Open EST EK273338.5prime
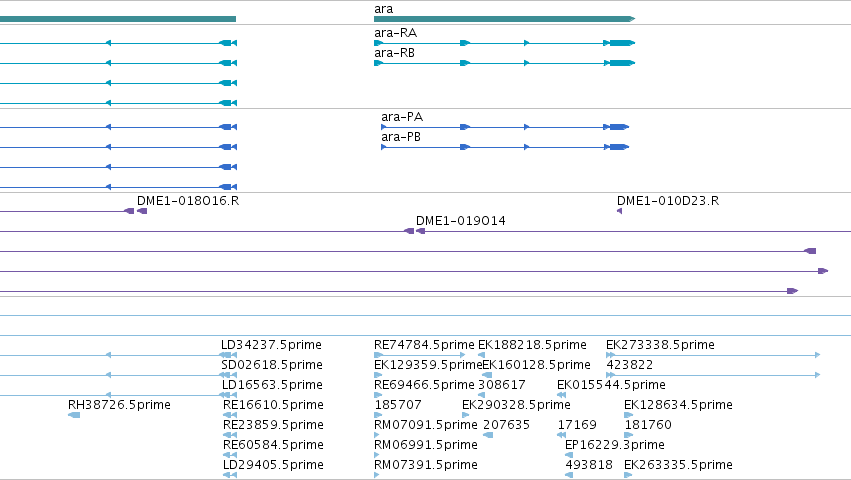 click(661, 345)
